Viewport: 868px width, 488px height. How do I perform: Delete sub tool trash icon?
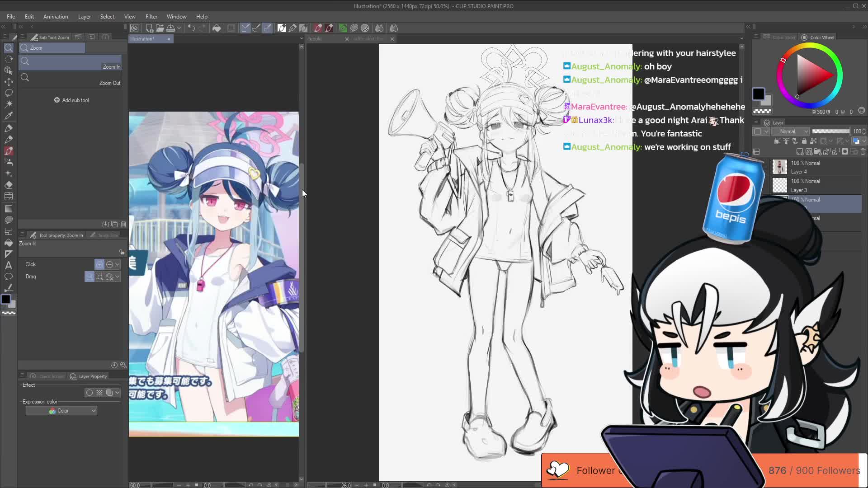(123, 224)
